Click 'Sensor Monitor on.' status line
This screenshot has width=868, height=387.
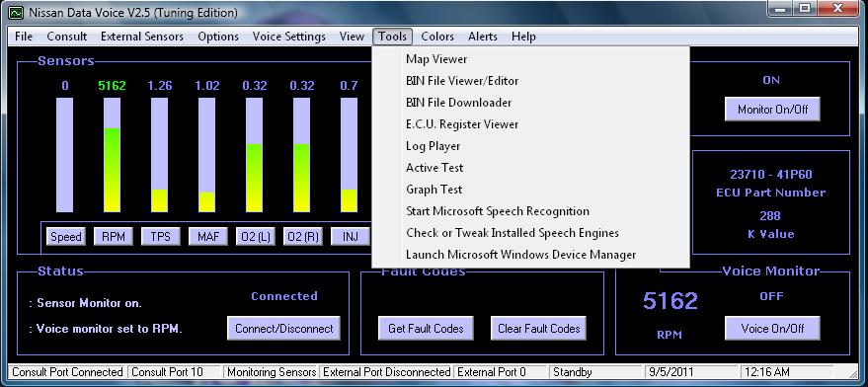pyautogui.click(x=85, y=303)
